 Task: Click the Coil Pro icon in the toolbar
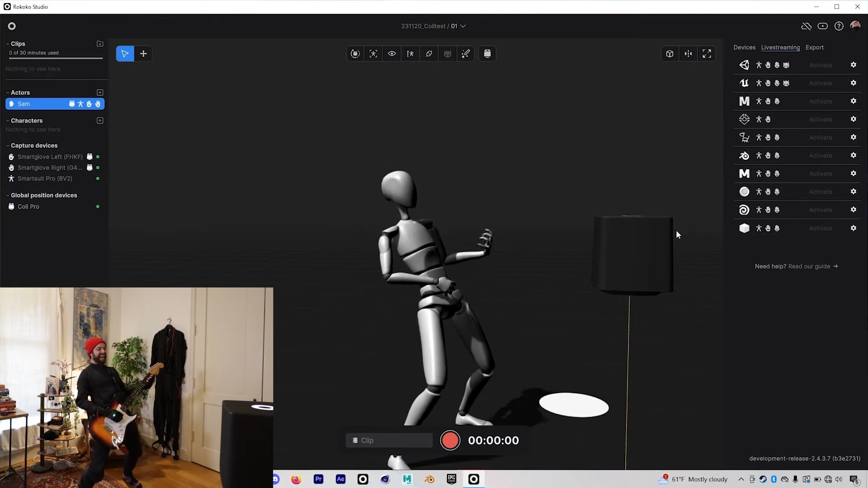point(487,53)
